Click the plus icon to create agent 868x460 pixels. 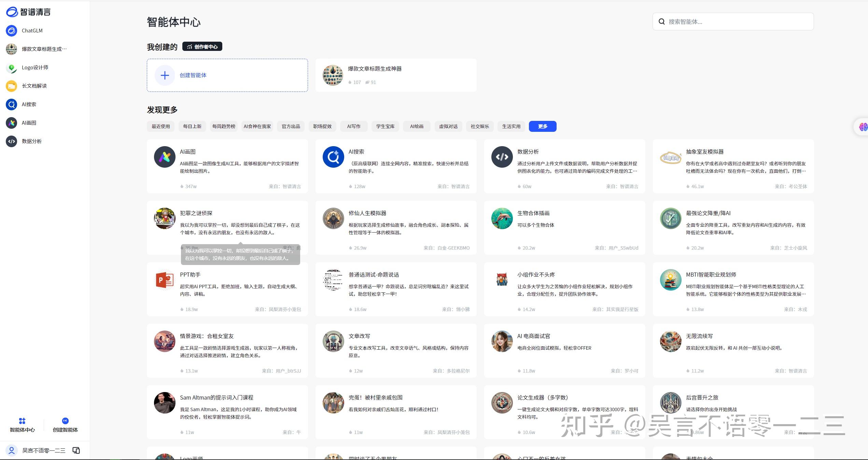click(165, 75)
